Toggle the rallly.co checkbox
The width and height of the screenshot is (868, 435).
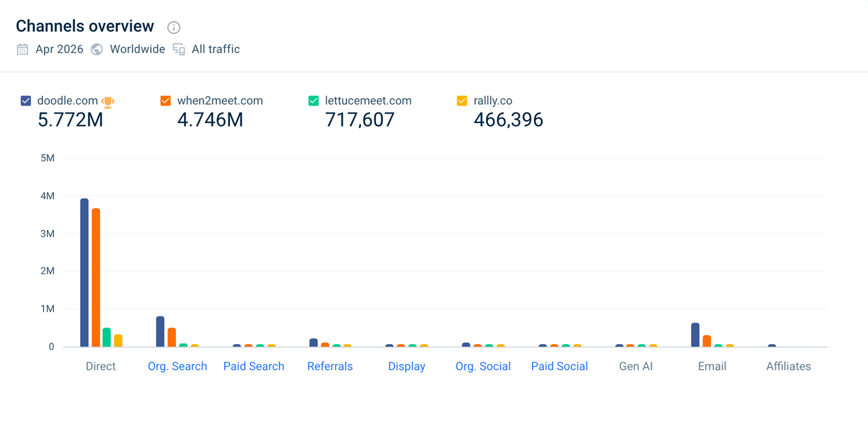point(462,101)
